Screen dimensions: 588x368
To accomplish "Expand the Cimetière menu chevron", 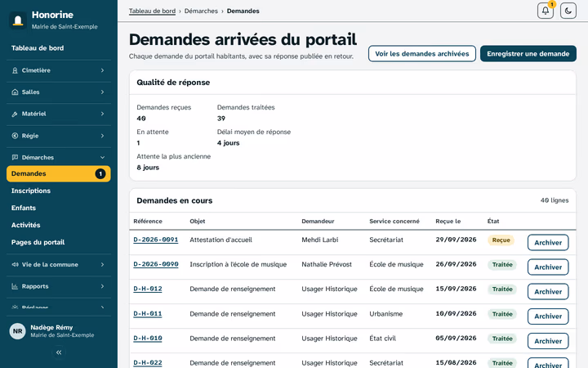I will [102, 70].
